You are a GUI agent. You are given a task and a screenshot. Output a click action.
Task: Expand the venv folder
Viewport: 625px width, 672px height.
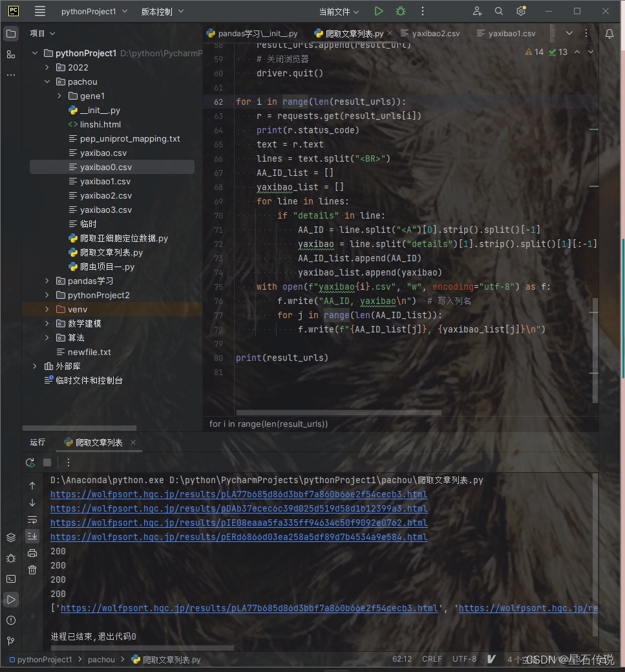[47, 309]
